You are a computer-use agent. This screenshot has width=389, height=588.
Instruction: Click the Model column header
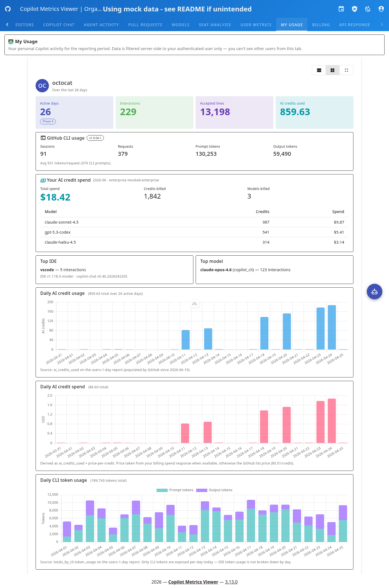(x=51, y=212)
